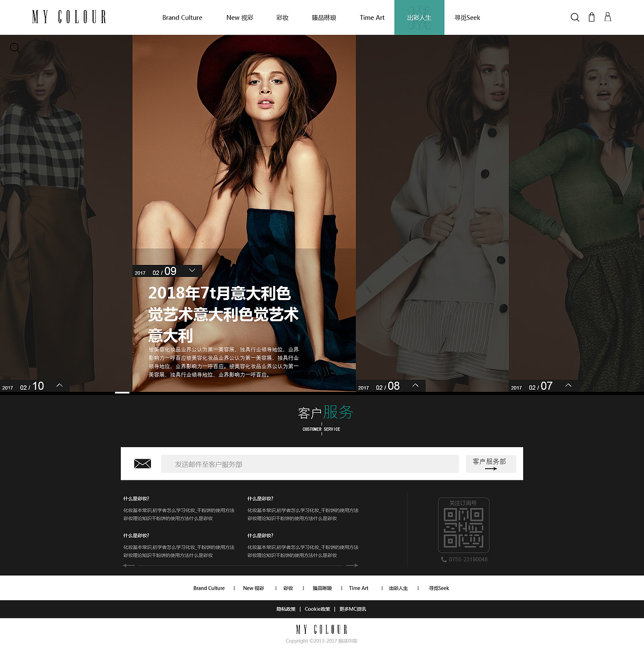The width and height of the screenshot is (644, 652).
Task: Collapse the 02/09 date chevron
Action: pos(192,270)
